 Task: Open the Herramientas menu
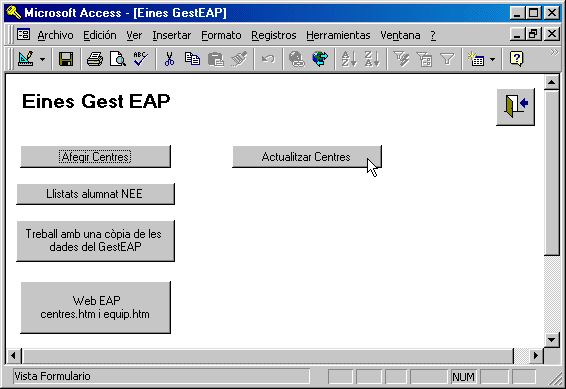pos(338,35)
